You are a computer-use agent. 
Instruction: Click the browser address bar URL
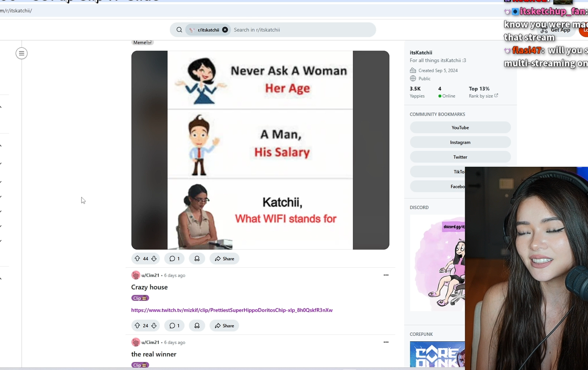tap(16, 11)
